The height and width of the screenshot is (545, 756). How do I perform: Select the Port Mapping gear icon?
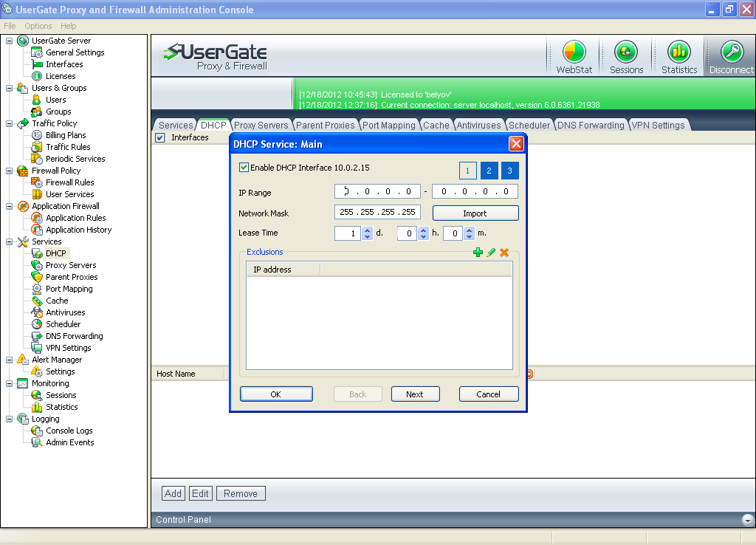(37, 289)
